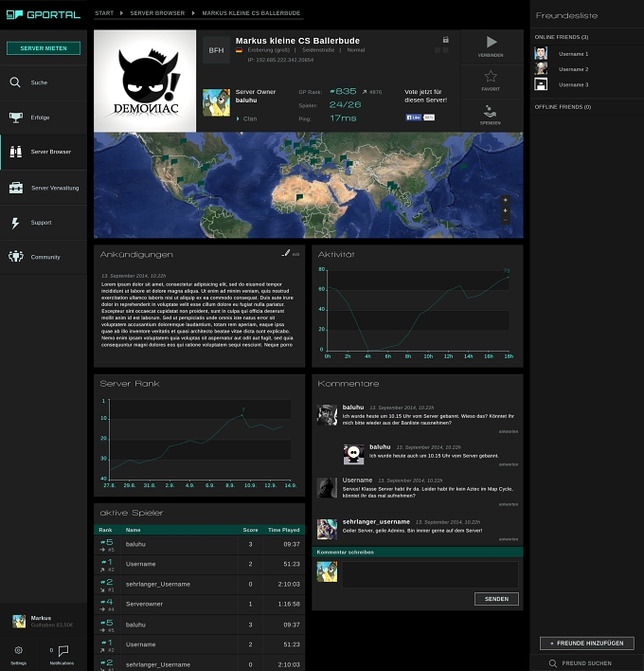Click the Senden button
The height and width of the screenshot is (671, 644).
(x=496, y=599)
